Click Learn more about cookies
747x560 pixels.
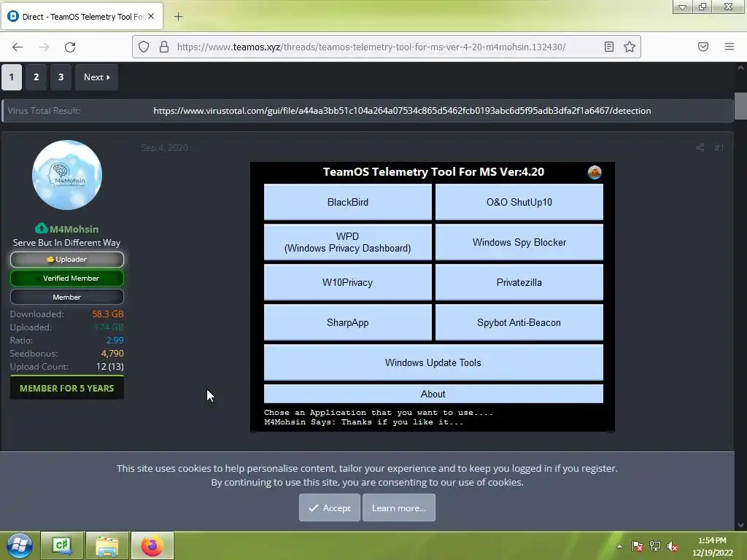(x=399, y=507)
